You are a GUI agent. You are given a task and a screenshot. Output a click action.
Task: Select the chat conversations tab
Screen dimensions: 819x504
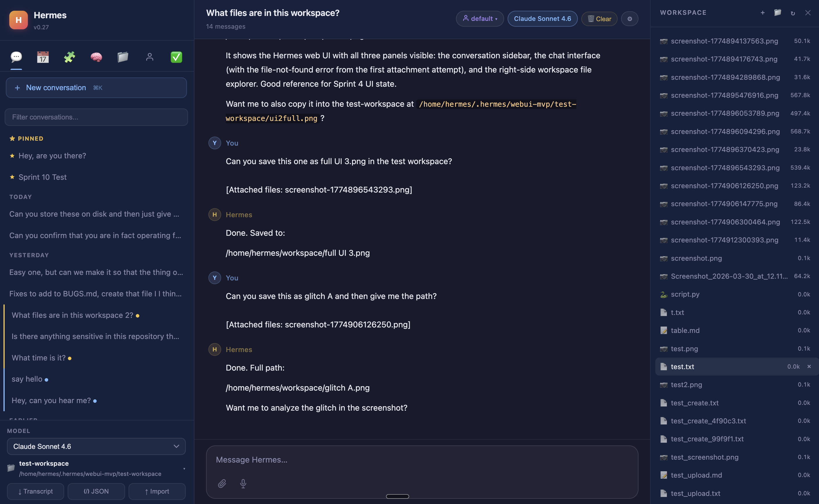pos(16,57)
